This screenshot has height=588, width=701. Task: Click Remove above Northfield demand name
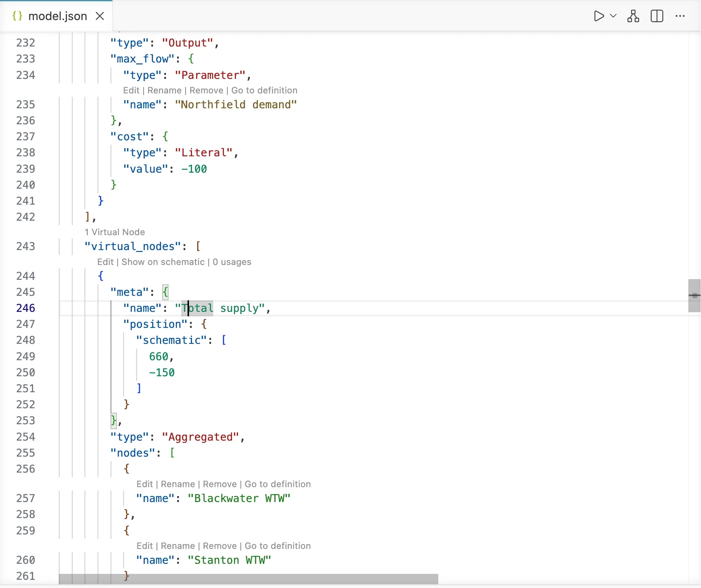(207, 90)
